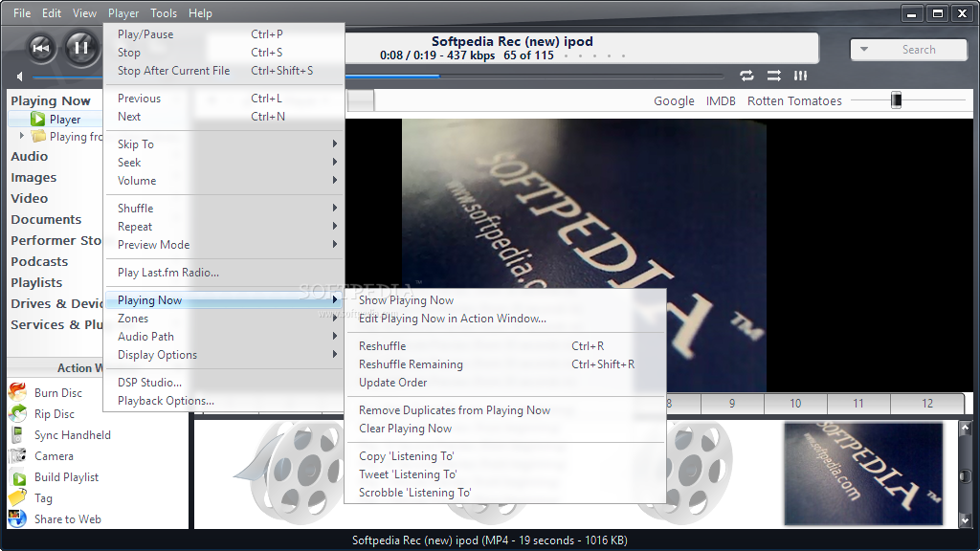Open the Edit menu

coord(52,13)
